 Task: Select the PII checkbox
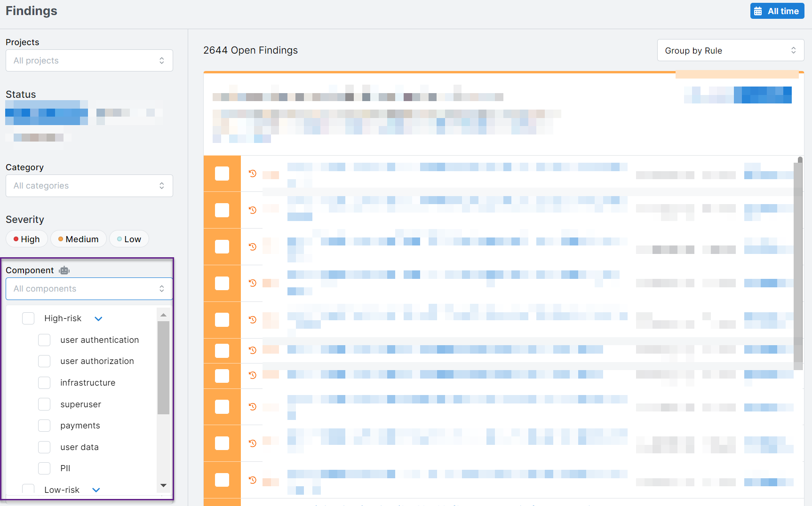click(44, 468)
